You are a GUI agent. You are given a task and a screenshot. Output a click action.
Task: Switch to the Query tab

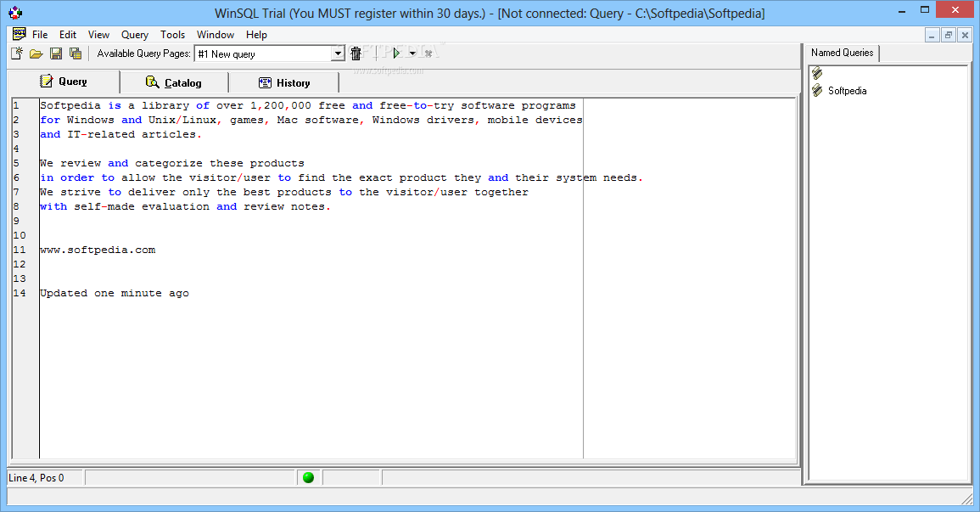pos(63,82)
